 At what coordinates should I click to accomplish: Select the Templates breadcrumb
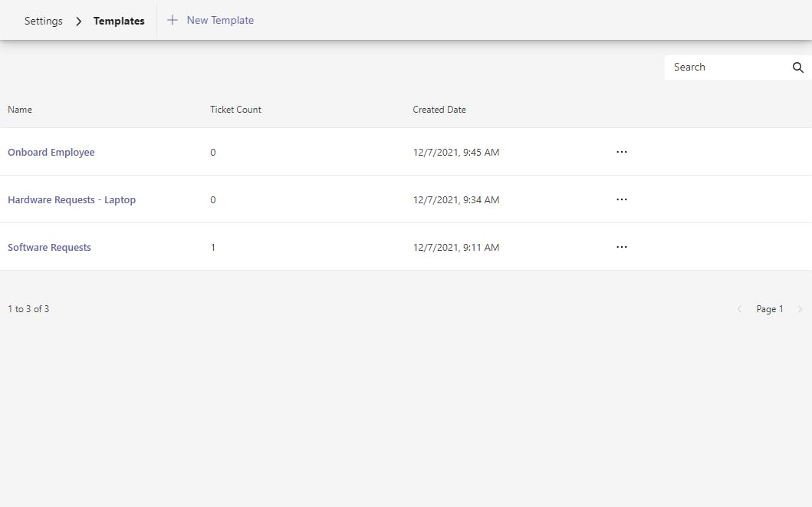[119, 21]
